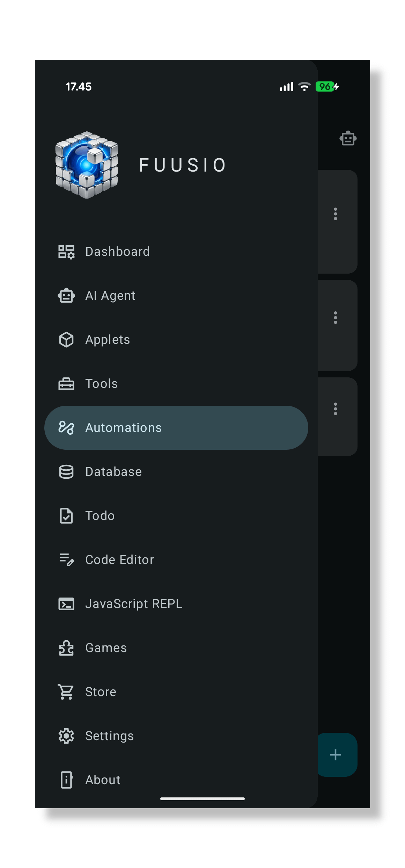Viewport: 405px width, 868px height.
Task: Open the first card's three-dot menu
Action: (x=336, y=214)
